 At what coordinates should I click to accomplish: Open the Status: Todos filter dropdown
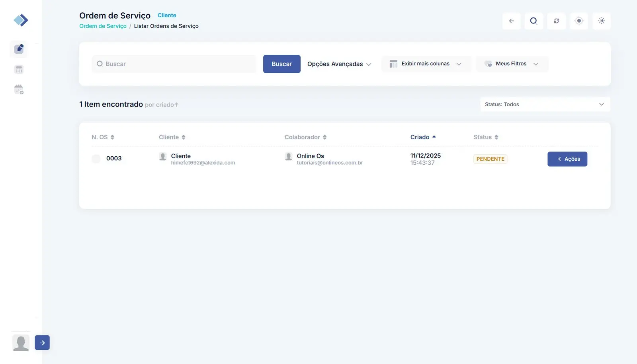tap(545, 105)
